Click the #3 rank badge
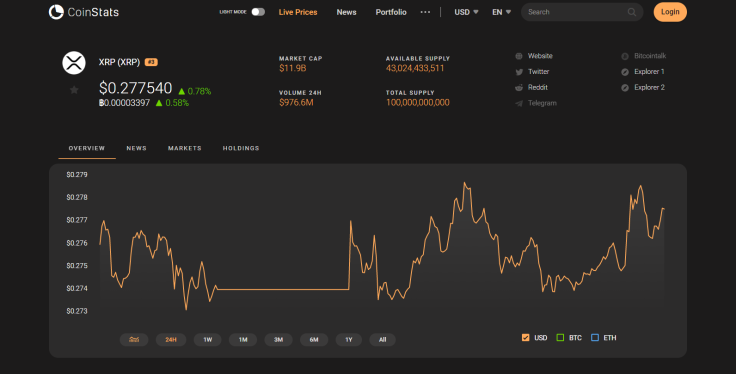The width and height of the screenshot is (736, 374). point(151,62)
